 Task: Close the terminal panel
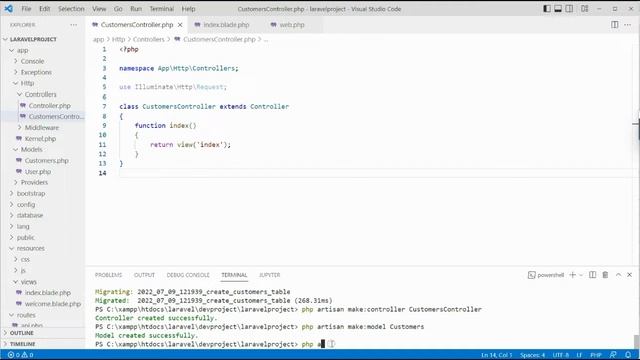pos(629,275)
